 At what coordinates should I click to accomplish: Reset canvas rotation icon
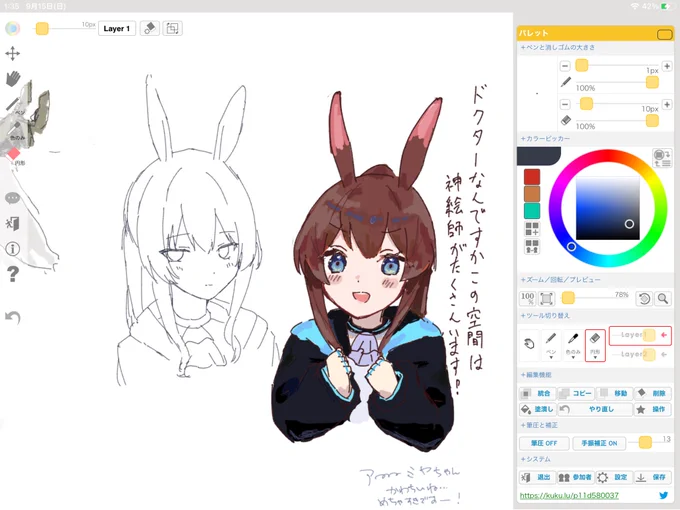[x=644, y=298]
